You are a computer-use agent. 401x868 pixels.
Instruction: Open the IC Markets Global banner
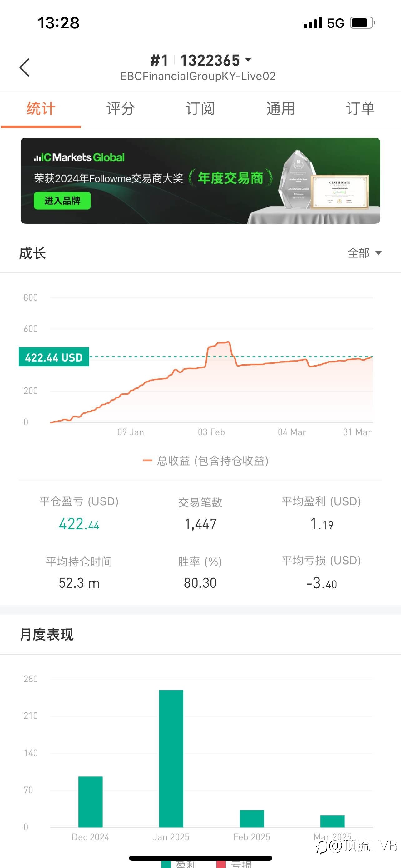(x=200, y=181)
